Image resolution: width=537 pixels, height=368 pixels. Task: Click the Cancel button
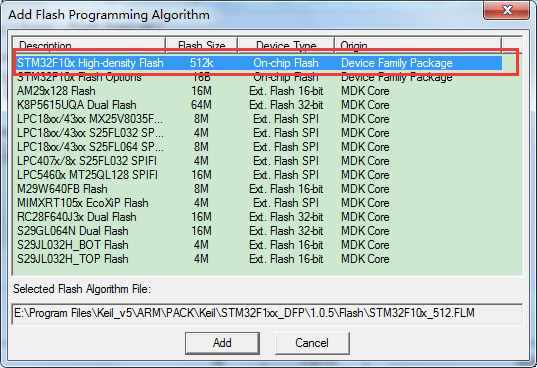tap(312, 343)
